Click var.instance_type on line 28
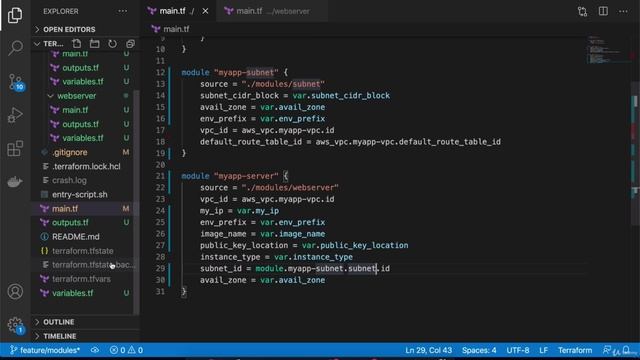This screenshot has width=640, height=360. (313, 257)
